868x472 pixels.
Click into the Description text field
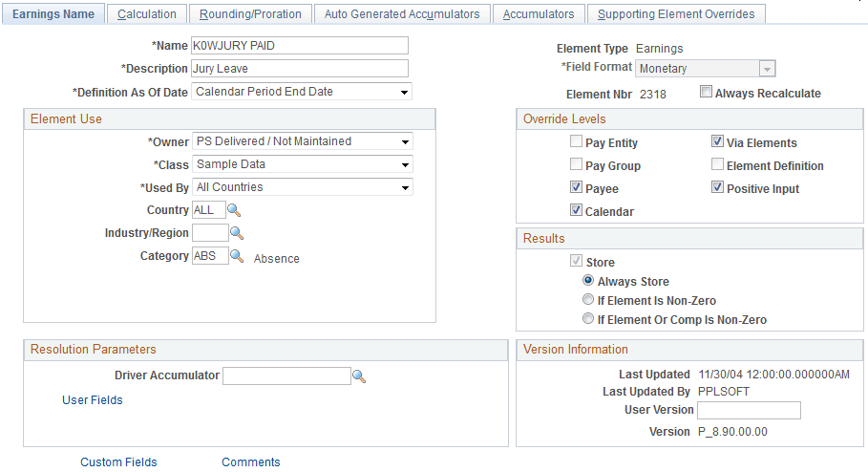click(x=299, y=69)
